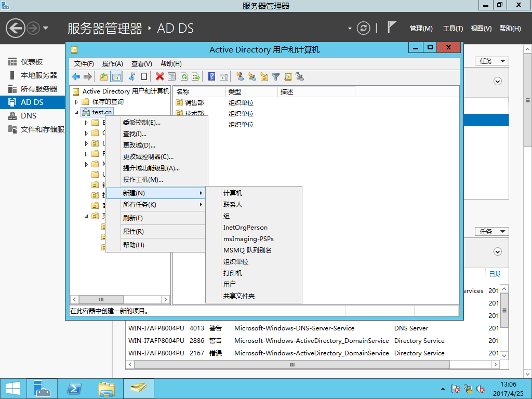Image resolution: width=532 pixels, height=399 pixels.
Task: Choose 查找(I)... from context menu
Action: pyautogui.click(x=156, y=134)
